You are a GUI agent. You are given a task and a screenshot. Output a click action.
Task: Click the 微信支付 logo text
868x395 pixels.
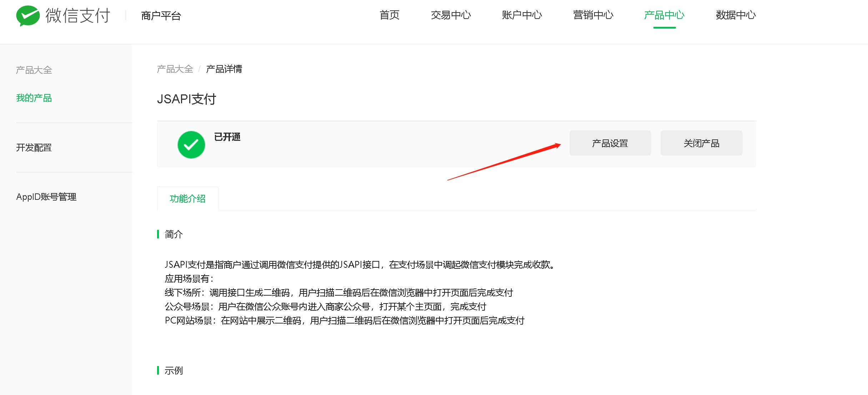tap(78, 16)
